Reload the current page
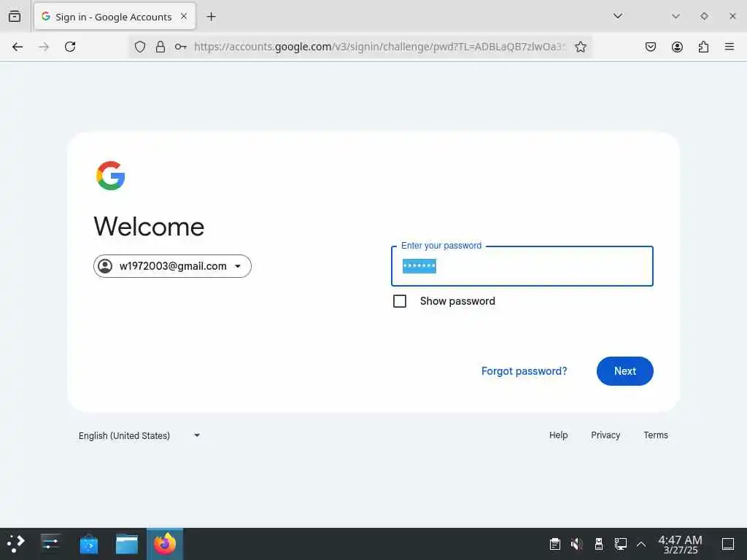 pos(70,47)
